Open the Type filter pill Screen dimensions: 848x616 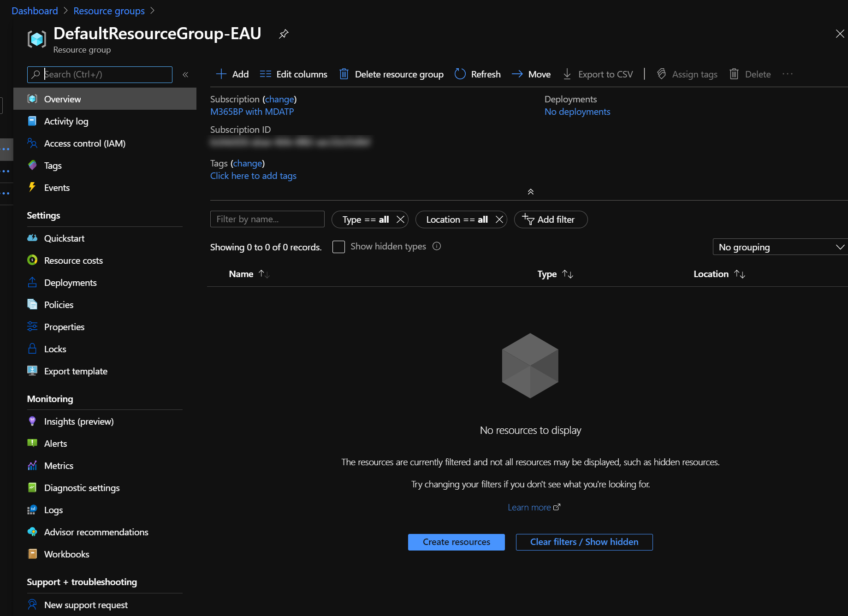click(x=365, y=219)
